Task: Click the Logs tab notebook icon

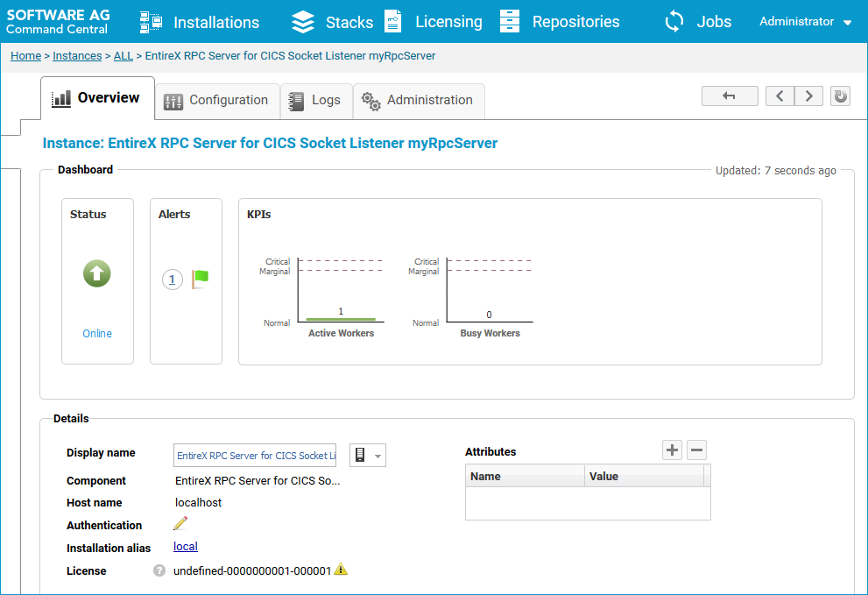Action: (x=296, y=102)
